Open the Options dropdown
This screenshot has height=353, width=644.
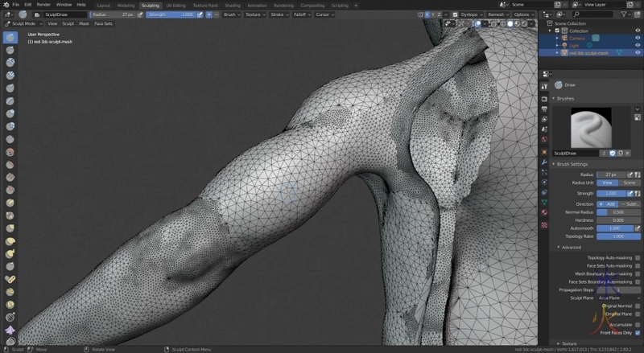click(524, 14)
